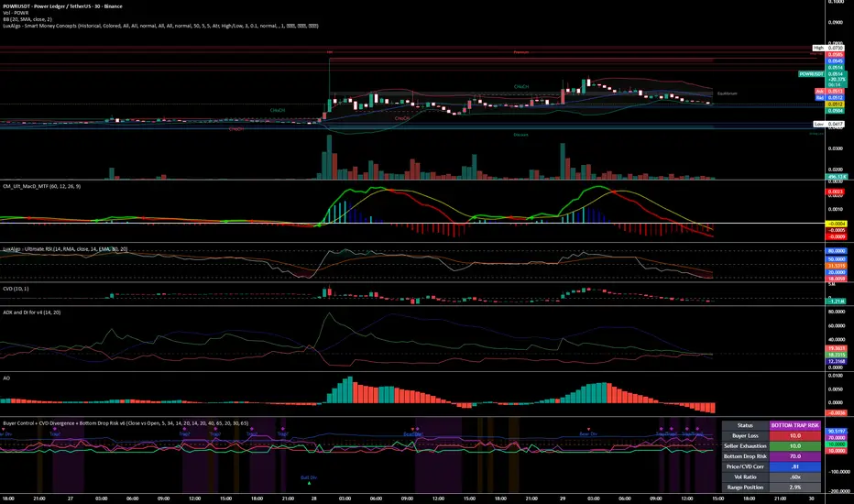Click the Buyer Control + CVD Divergence label

tap(126, 423)
